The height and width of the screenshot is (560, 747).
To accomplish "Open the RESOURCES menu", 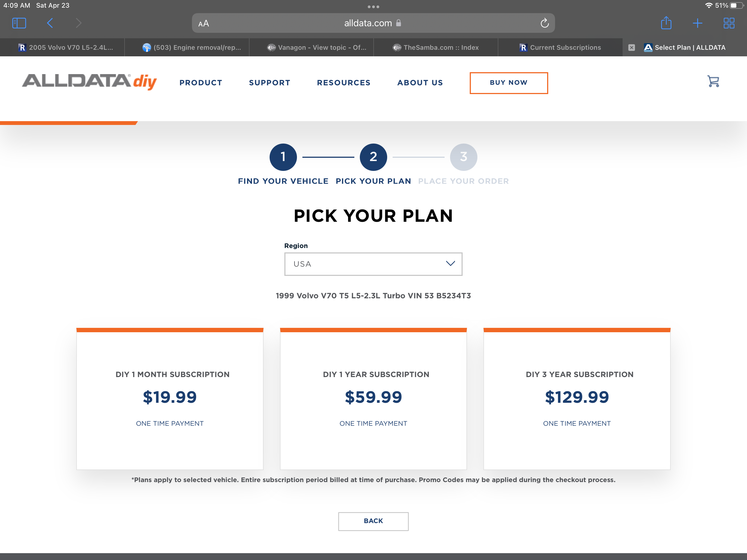I will (343, 83).
